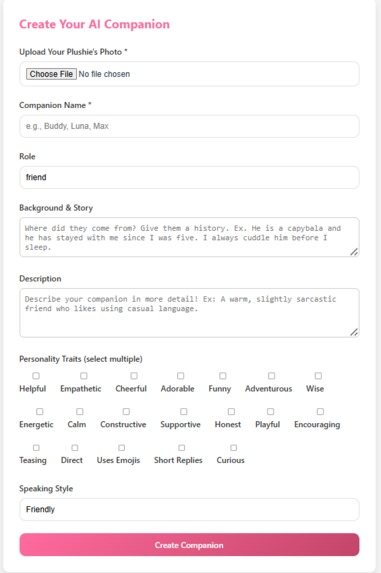Click the Create Your AI Companion heading
This screenshot has width=381, height=573.
coord(94,24)
